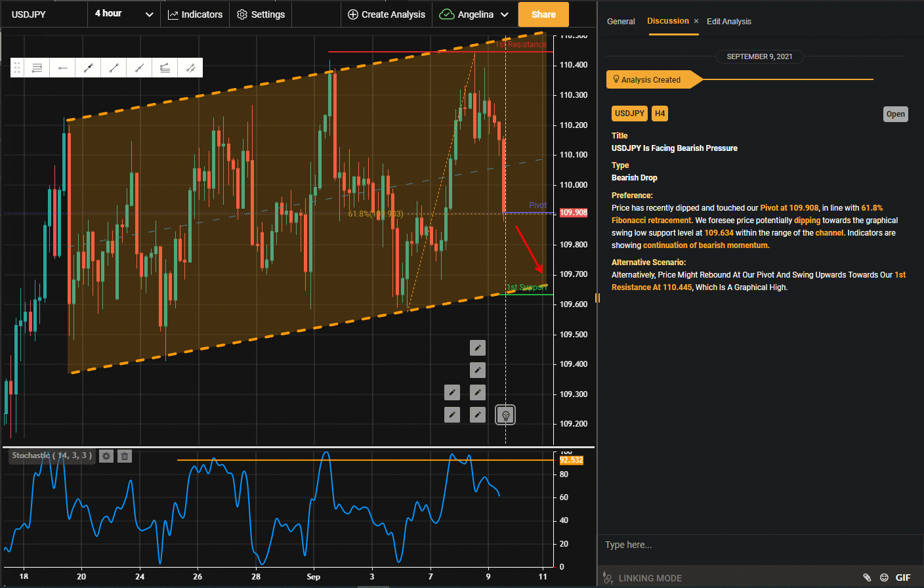Delete the Stochastic indicator with trash icon
This screenshot has width=924, height=588.
coord(125,455)
